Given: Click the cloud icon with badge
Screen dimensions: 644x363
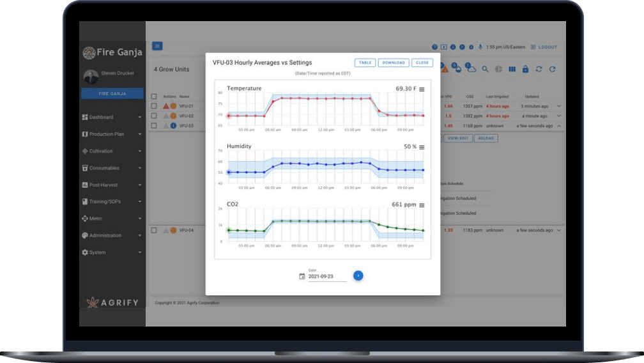Looking at the screenshot, I should pyautogui.click(x=471, y=68).
